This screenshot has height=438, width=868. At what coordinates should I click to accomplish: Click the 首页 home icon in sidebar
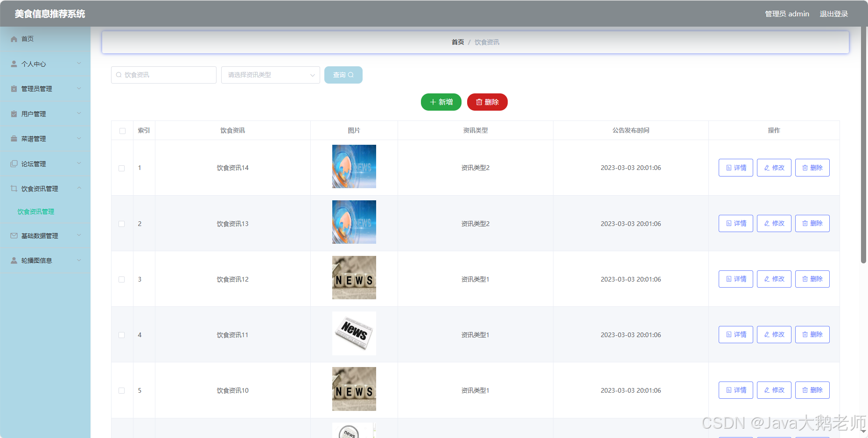[x=14, y=39]
